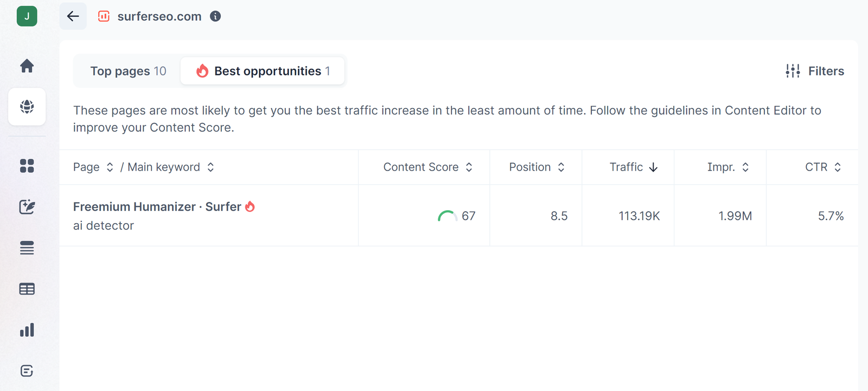Switch to the Best opportunities tab
Screen dimensions: 868x391
point(263,71)
